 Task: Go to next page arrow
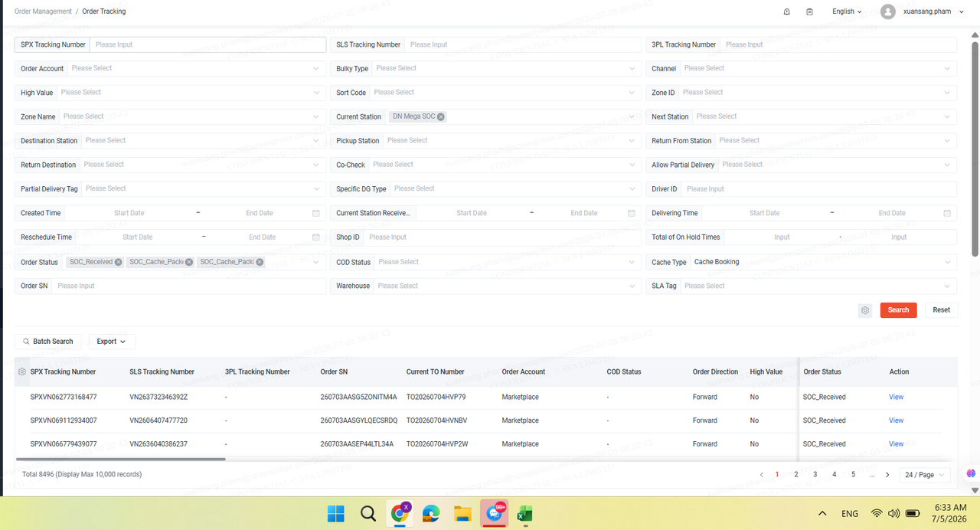pyautogui.click(x=887, y=475)
